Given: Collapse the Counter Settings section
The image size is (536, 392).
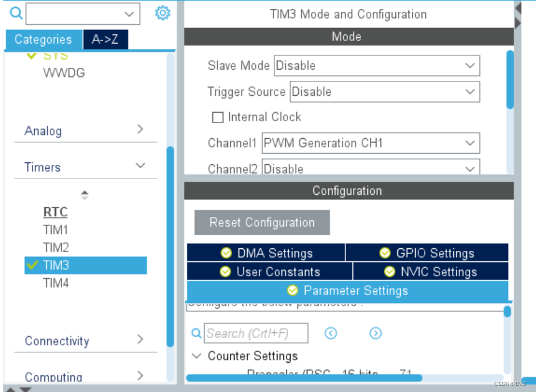Looking at the screenshot, I should pos(196,356).
